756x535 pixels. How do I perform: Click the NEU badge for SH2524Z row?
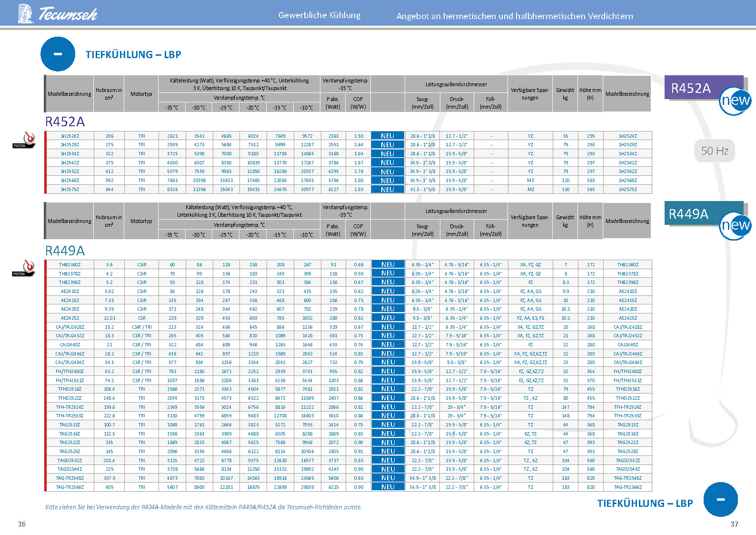(x=388, y=136)
